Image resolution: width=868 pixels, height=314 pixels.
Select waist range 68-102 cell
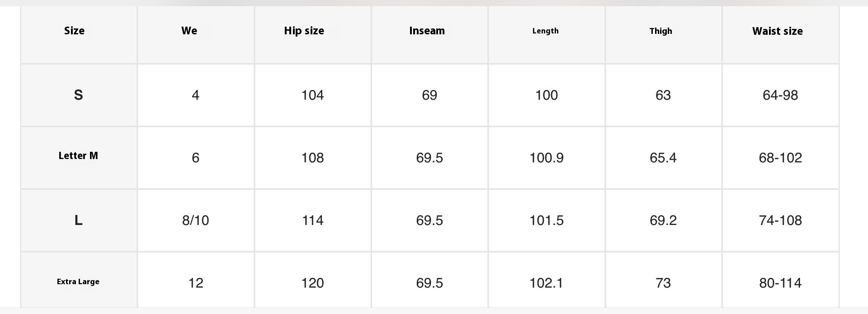pos(780,158)
